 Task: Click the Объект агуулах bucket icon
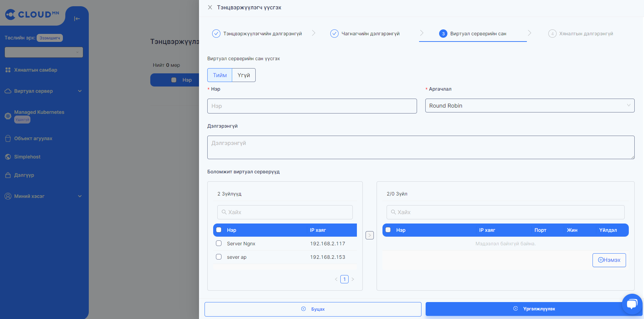(8, 138)
